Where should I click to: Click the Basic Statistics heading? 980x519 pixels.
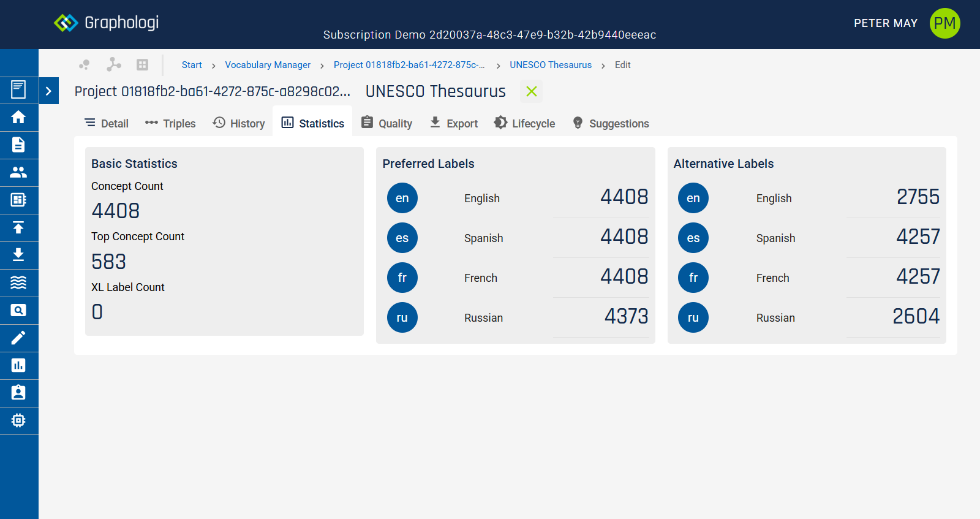[x=134, y=164]
